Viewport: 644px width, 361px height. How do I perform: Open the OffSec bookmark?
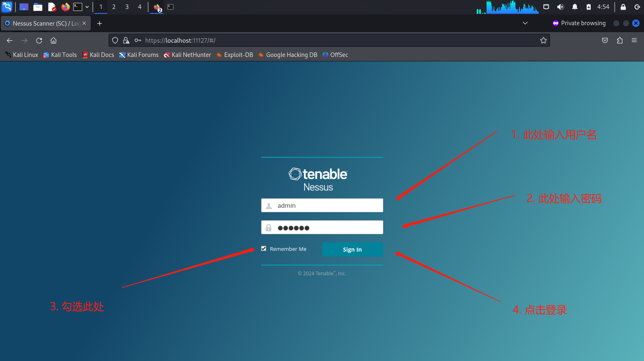(335, 55)
